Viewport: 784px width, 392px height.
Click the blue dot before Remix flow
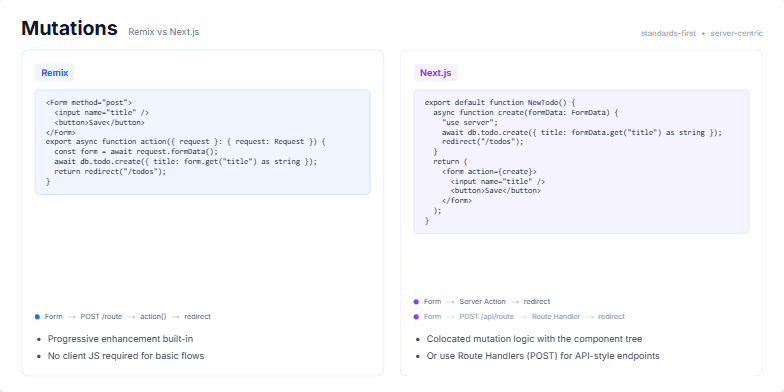pos(37,316)
